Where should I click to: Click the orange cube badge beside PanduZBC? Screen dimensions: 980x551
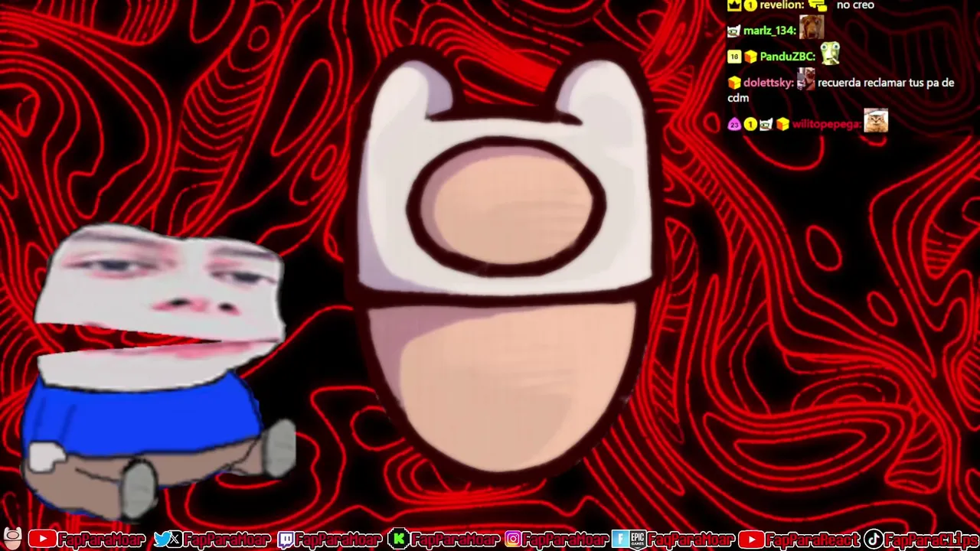point(750,57)
